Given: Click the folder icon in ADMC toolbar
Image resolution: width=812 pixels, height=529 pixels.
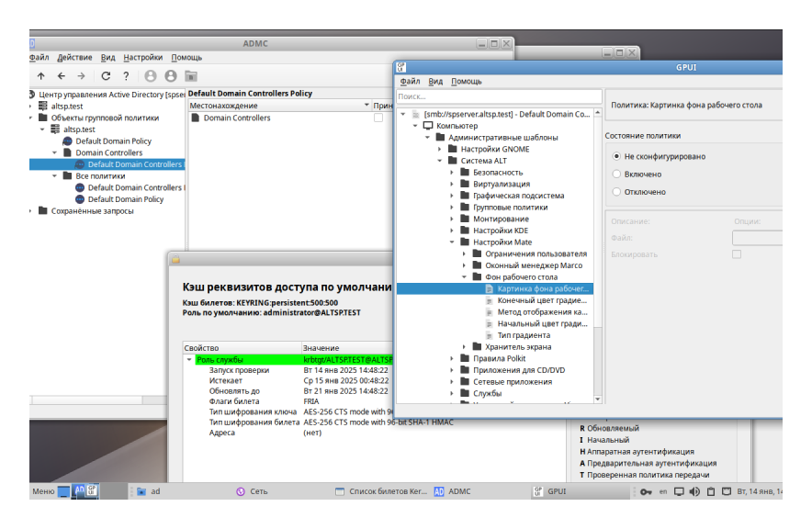Looking at the screenshot, I should pos(191,76).
